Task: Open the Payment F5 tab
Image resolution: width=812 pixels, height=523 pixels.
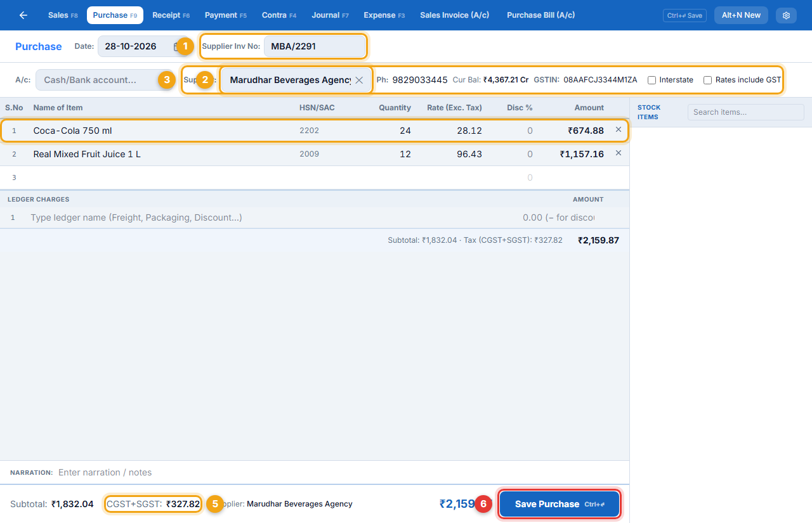Action: coord(225,15)
